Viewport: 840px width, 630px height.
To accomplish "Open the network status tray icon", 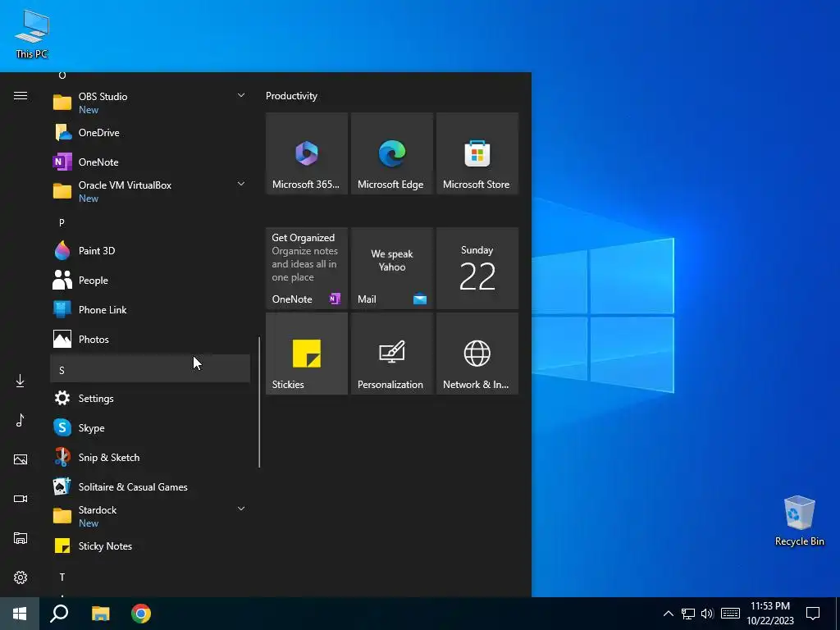I will tap(688, 614).
